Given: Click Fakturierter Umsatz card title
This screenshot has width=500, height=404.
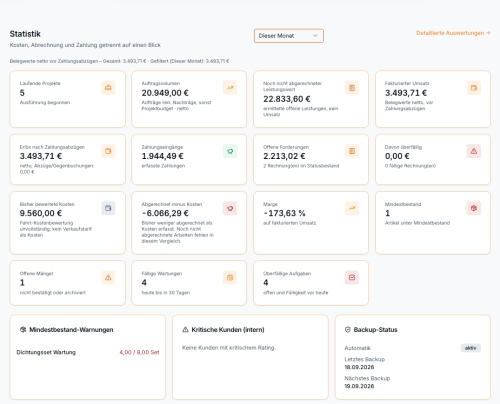Looking at the screenshot, I should [407, 83].
